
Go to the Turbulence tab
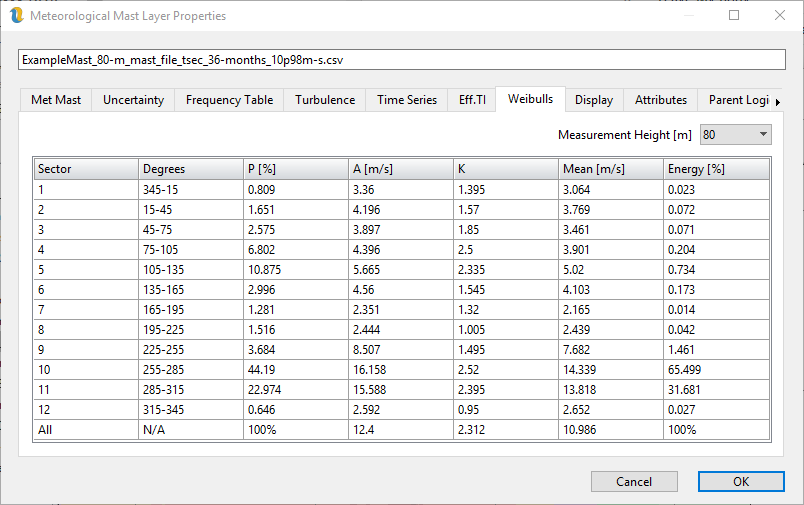pyautogui.click(x=324, y=100)
